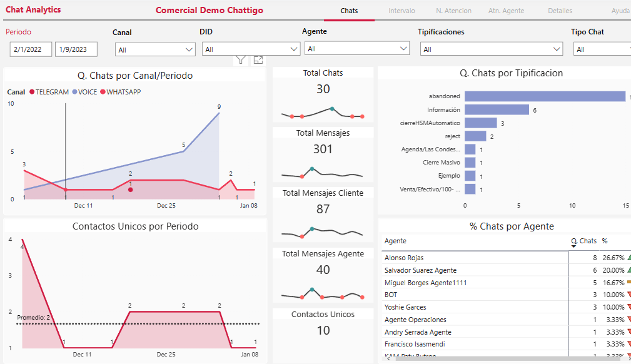Select the abandoned bar in Tipificacion chart
The height and width of the screenshot is (364, 631).
tap(545, 96)
